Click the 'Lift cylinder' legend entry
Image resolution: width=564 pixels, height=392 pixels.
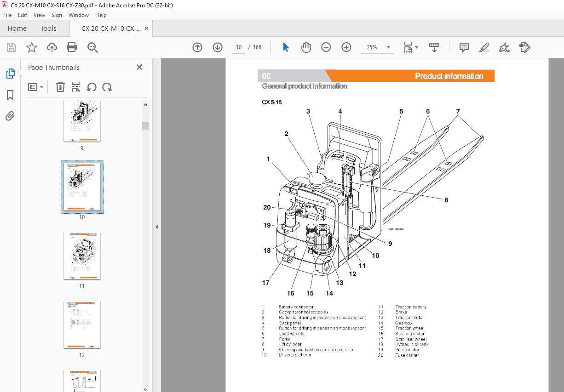pos(290,344)
